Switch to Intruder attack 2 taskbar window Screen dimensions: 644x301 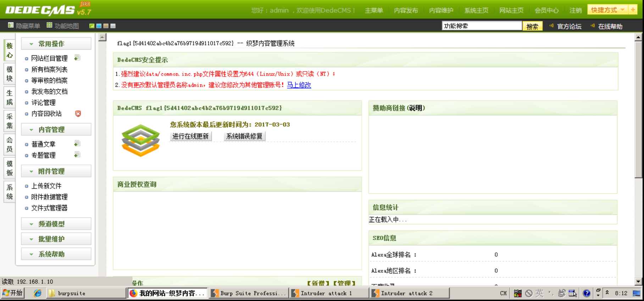point(410,293)
